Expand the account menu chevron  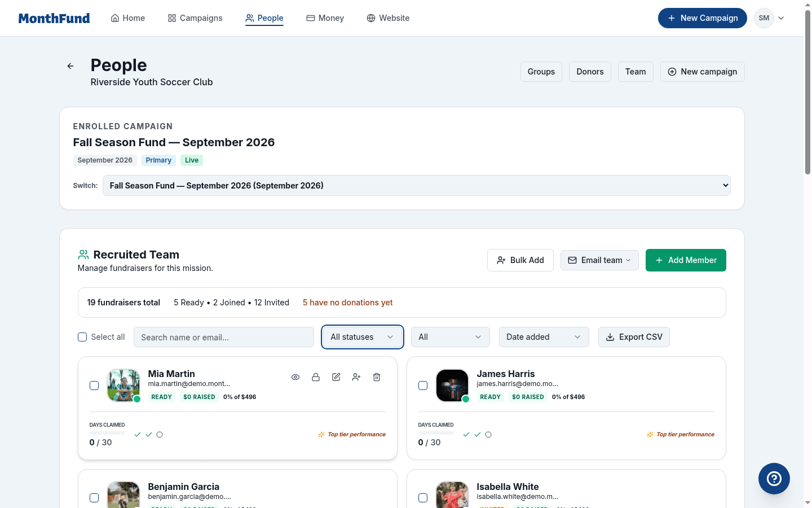click(781, 18)
